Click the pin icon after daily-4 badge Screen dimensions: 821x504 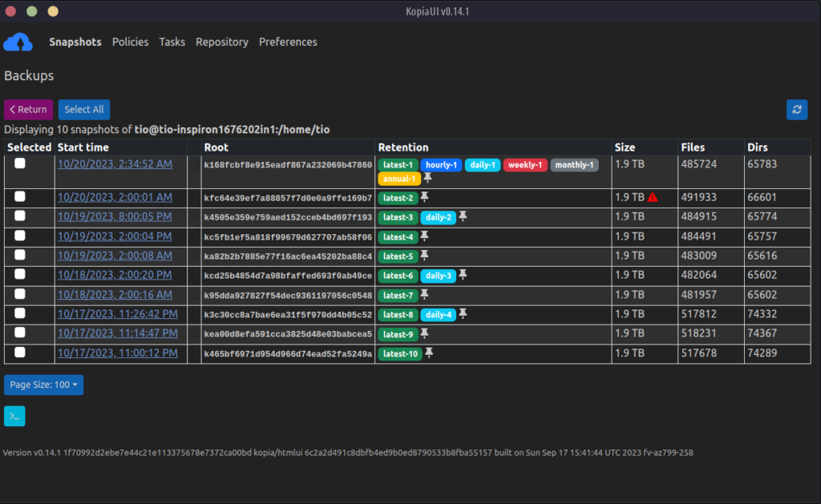coord(463,315)
